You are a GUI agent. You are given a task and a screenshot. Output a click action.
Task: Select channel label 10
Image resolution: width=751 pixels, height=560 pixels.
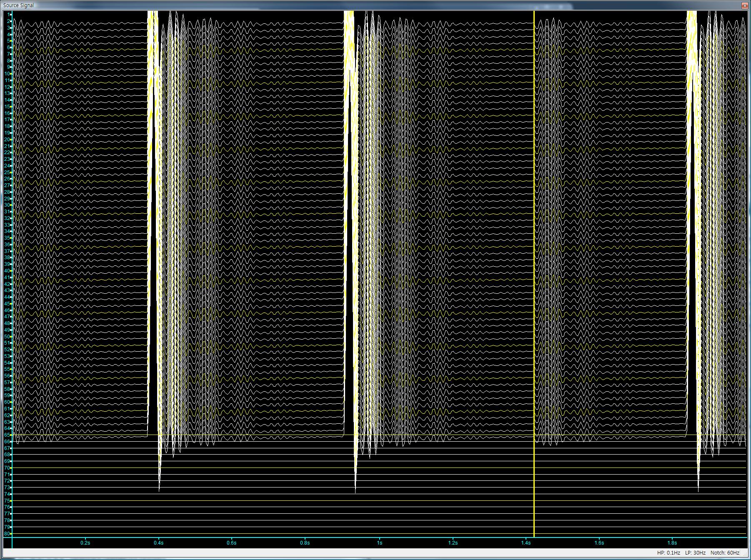7,74
